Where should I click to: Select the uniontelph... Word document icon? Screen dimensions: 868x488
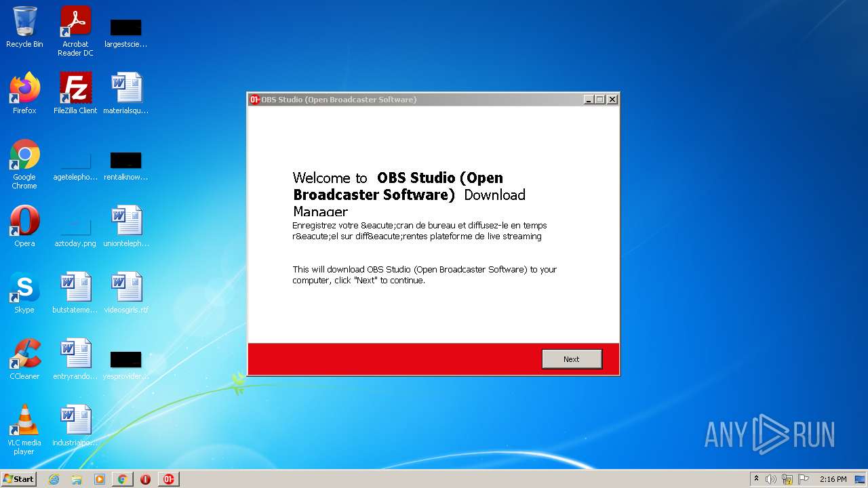(x=126, y=226)
